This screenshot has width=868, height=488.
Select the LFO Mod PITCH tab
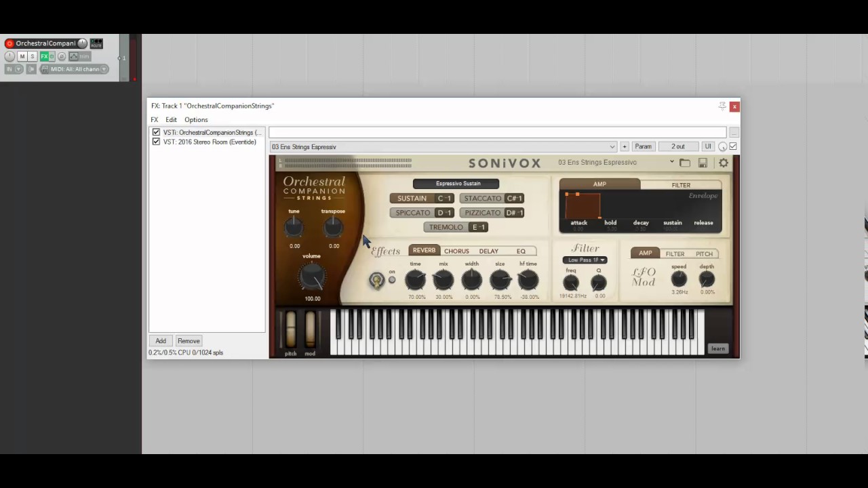704,253
